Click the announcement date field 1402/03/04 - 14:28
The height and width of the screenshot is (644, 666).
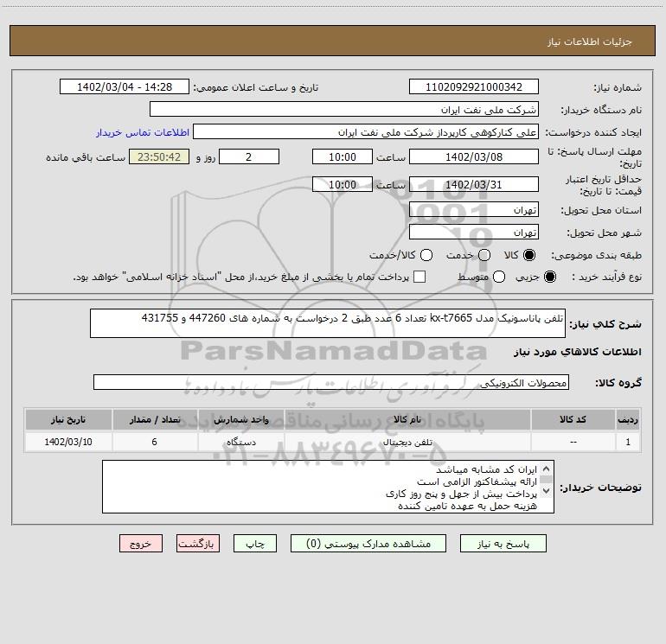pos(125,86)
